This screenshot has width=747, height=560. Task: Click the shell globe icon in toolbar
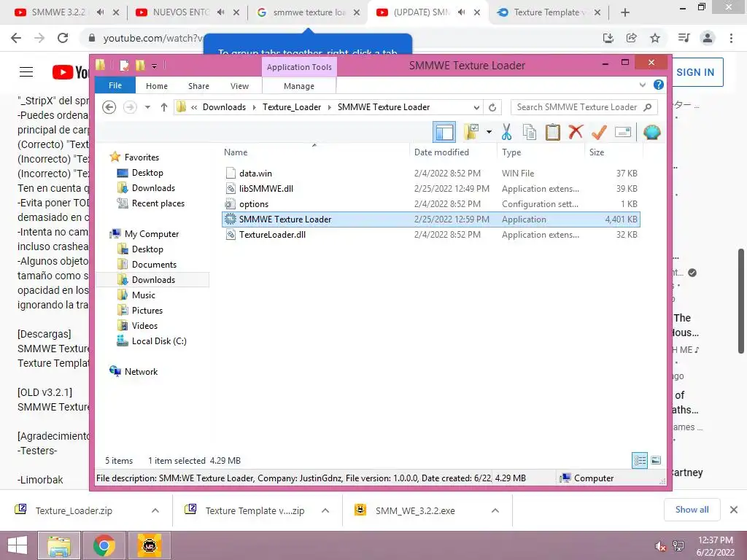coord(651,133)
